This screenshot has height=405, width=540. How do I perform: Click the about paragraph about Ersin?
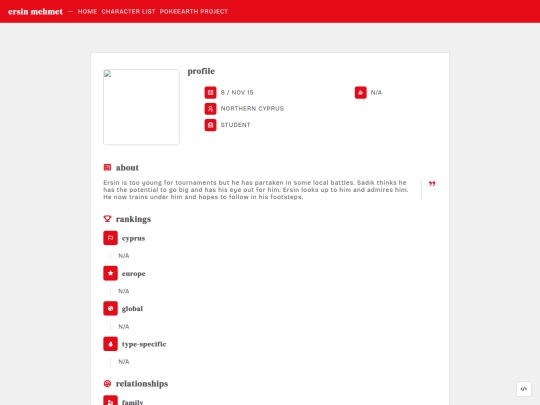pos(256,190)
